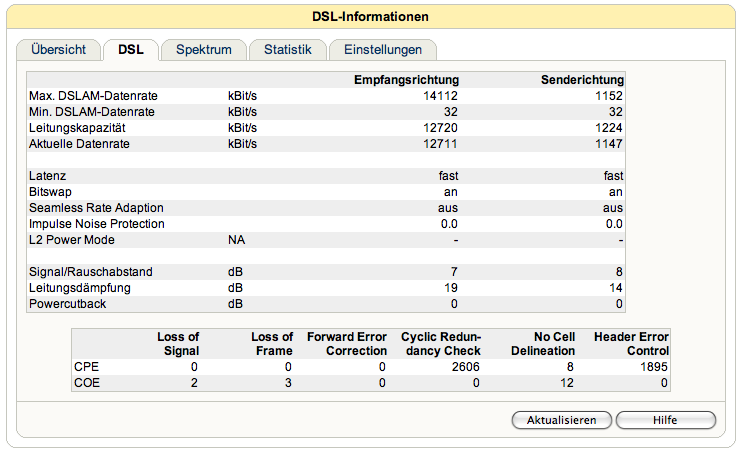
Task: Switch to the Übersicht tab
Action: (x=59, y=50)
